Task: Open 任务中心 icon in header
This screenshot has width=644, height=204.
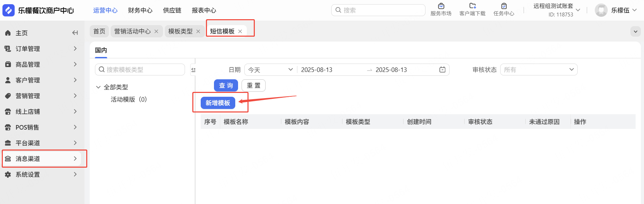Action: (504, 6)
